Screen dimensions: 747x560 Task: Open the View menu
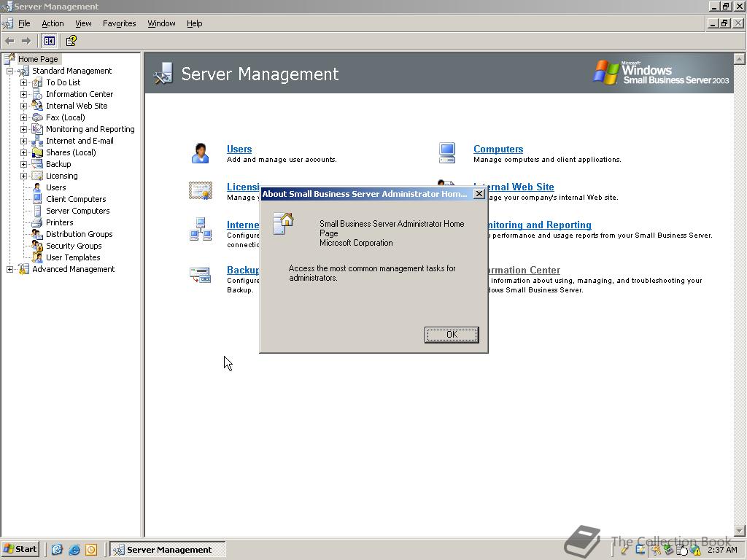click(x=83, y=23)
